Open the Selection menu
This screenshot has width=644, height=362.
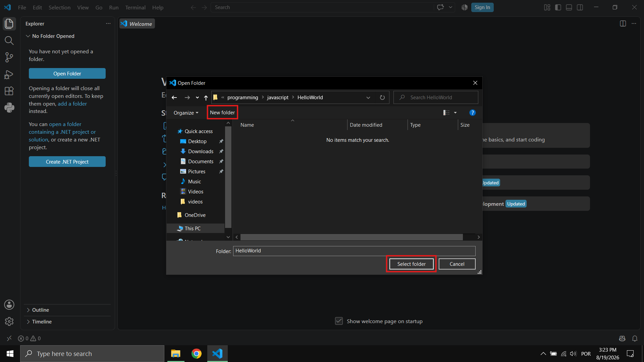tap(59, 7)
